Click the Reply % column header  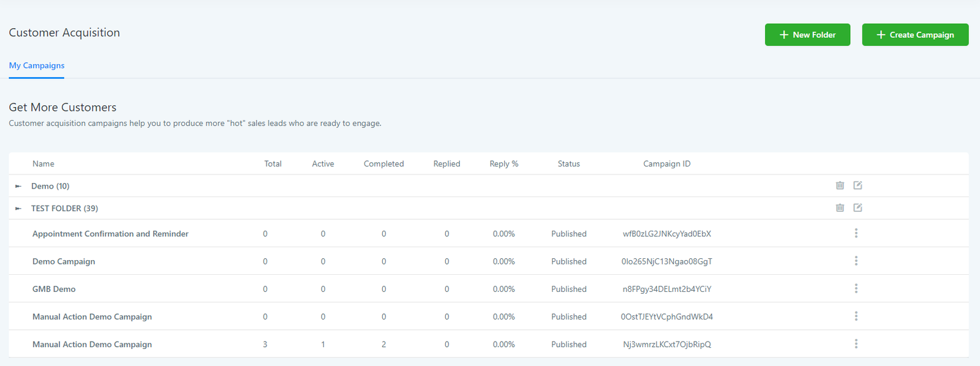pyautogui.click(x=503, y=164)
